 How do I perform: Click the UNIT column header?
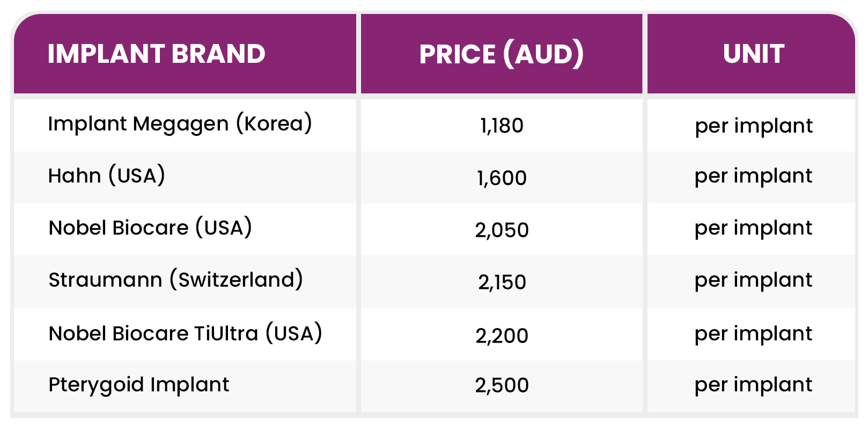tap(753, 54)
